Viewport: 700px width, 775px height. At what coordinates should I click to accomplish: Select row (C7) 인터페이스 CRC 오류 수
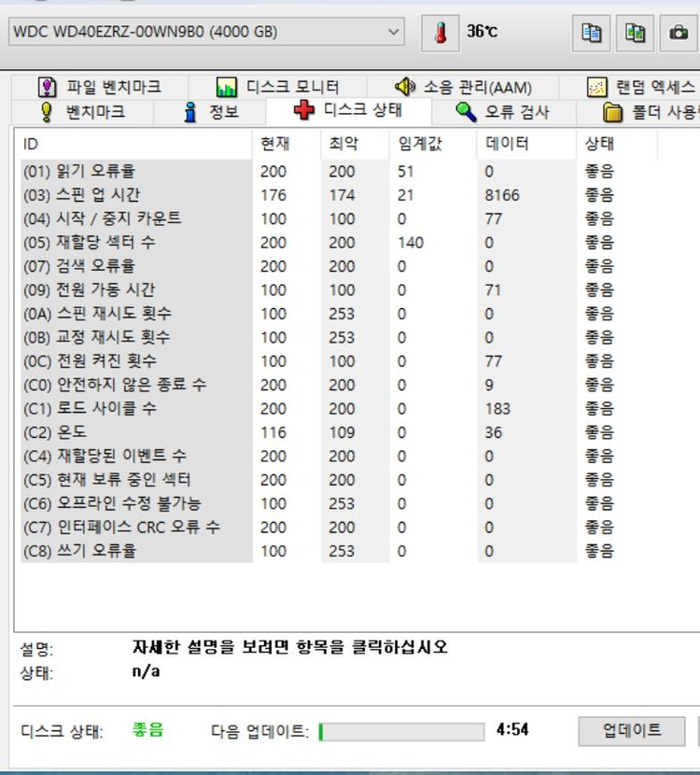coord(339,528)
